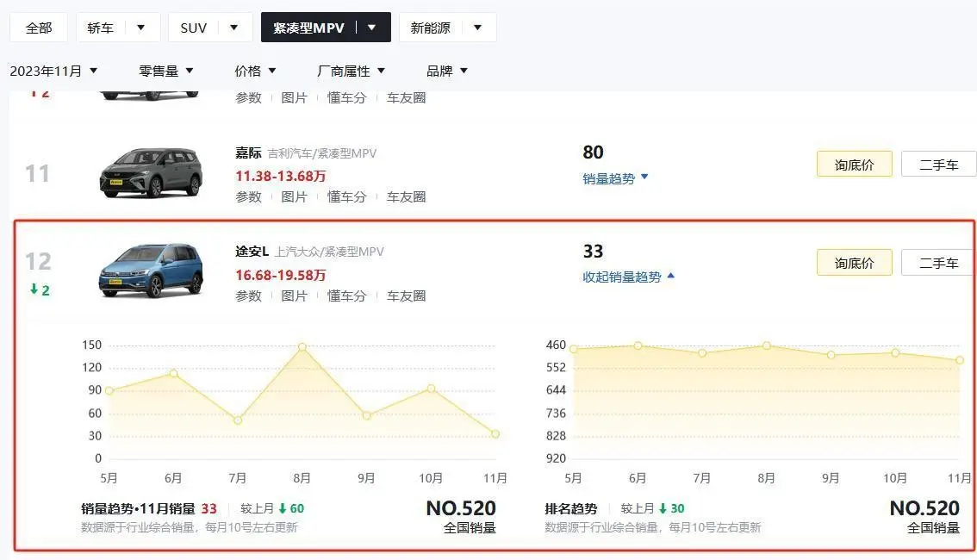Image resolution: width=977 pixels, height=560 pixels.
Task: Expand the arrow next to 轿车
Action: (140, 28)
